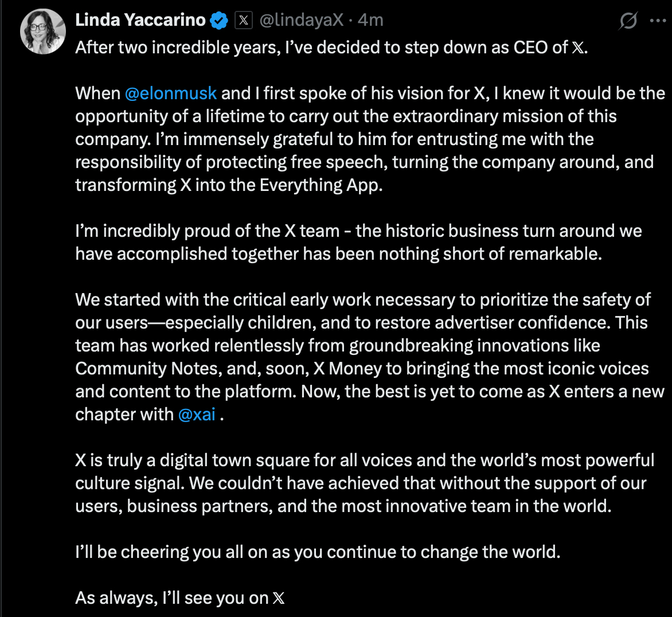Open the three-dot More options menu
The width and height of the screenshot is (672, 617).
pyautogui.click(x=657, y=21)
